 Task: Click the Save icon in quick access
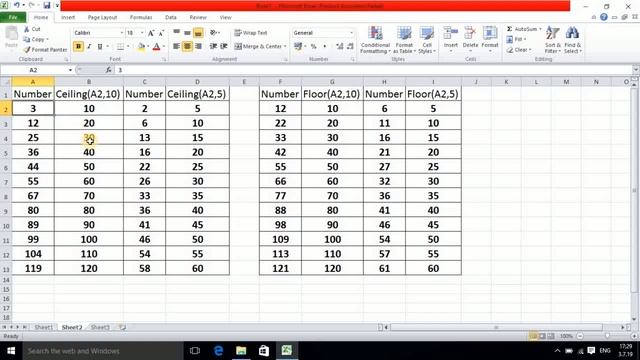point(47,5)
